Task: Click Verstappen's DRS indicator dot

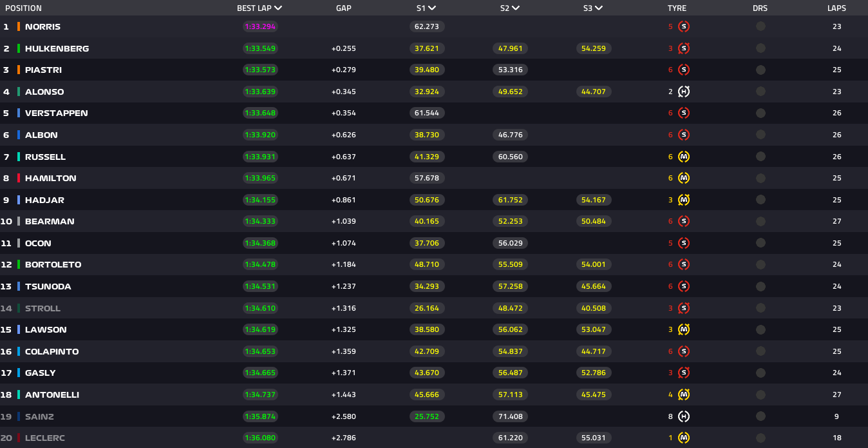Action: pos(760,113)
